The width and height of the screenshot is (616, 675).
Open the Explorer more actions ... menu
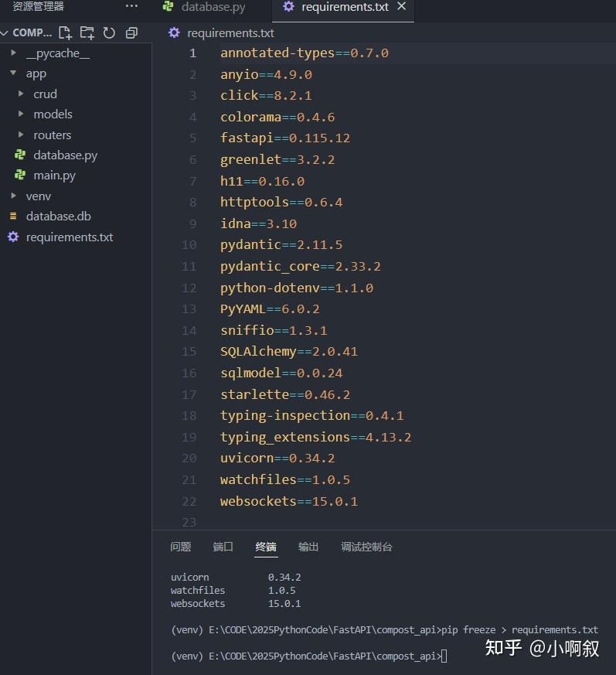tap(131, 6)
